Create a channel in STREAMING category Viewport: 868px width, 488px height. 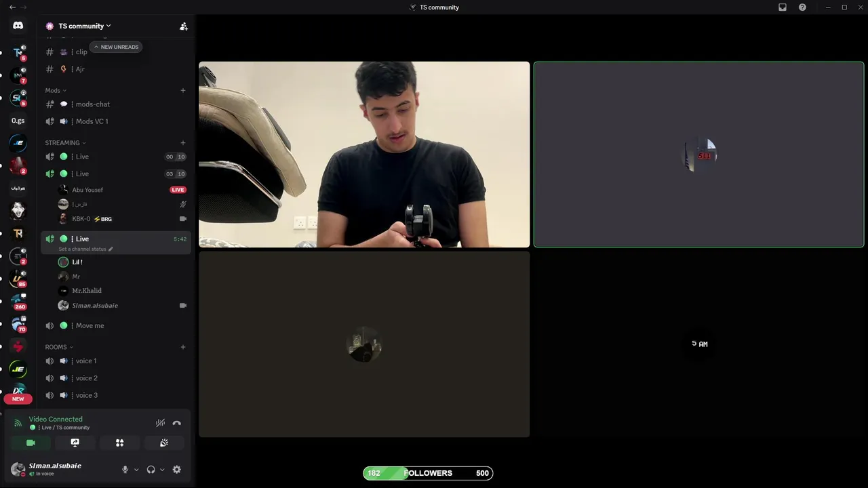click(x=182, y=143)
